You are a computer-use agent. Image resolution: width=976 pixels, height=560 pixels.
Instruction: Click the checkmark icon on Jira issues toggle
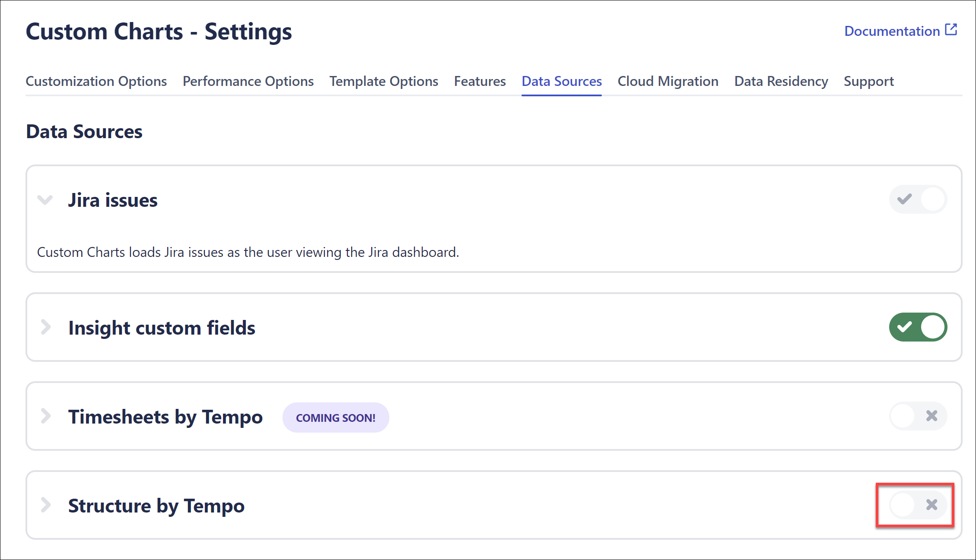pos(905,199)
